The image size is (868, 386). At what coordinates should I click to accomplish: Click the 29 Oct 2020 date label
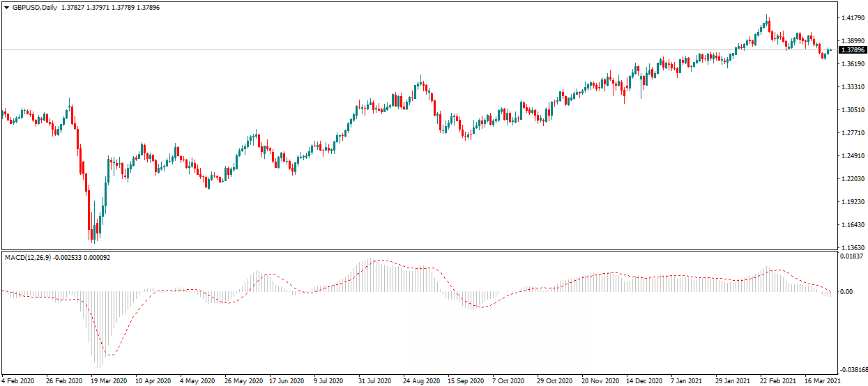pos(554,381)
